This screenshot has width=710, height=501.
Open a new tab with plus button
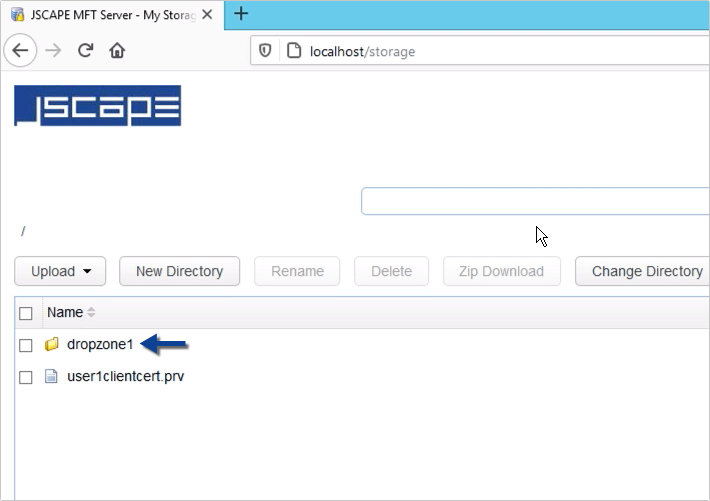click(241, 14)
